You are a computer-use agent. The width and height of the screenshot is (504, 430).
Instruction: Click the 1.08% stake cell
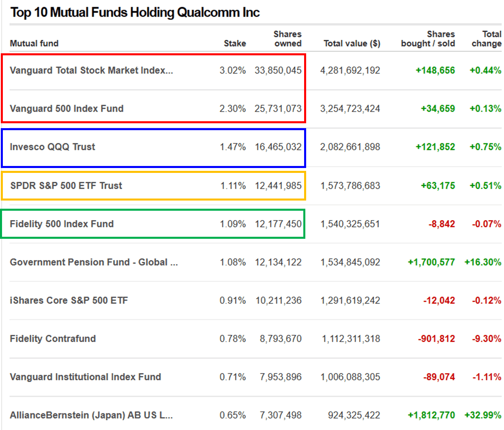click(233, 262)
